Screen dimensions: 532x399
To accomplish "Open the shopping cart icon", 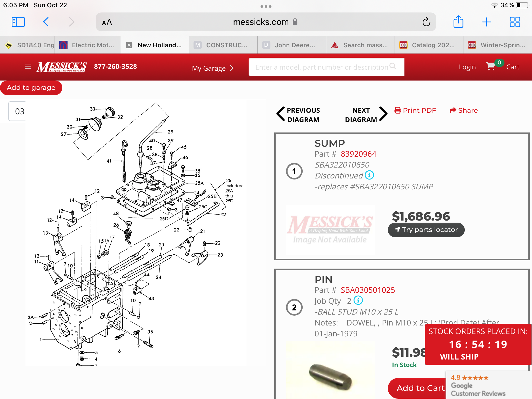I will (x=491, y=66).
